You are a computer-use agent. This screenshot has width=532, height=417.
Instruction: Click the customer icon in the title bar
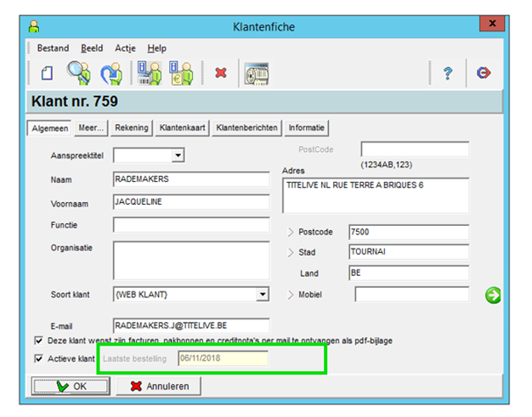(x=34, y=27)
